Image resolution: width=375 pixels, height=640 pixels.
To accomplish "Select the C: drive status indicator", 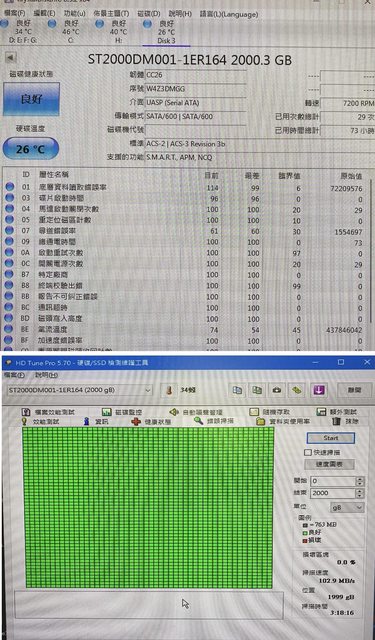I will tap(66, 31).
